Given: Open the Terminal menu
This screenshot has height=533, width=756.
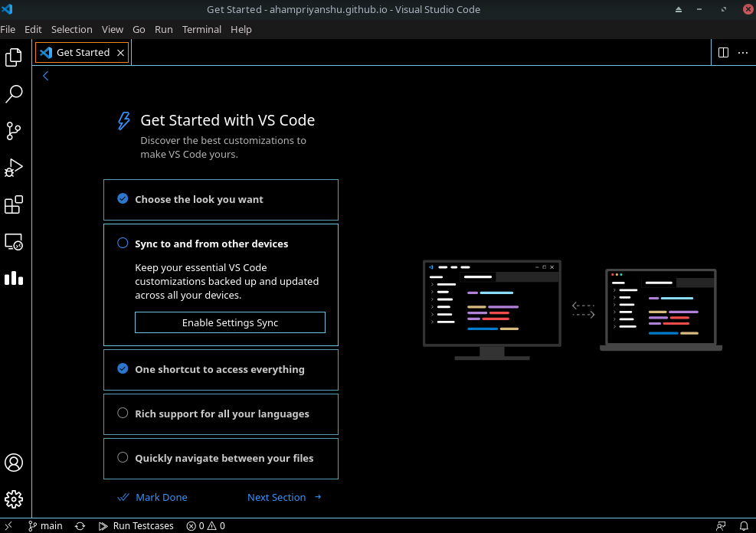Looking at the screenshot, I should tap(201, 29).
